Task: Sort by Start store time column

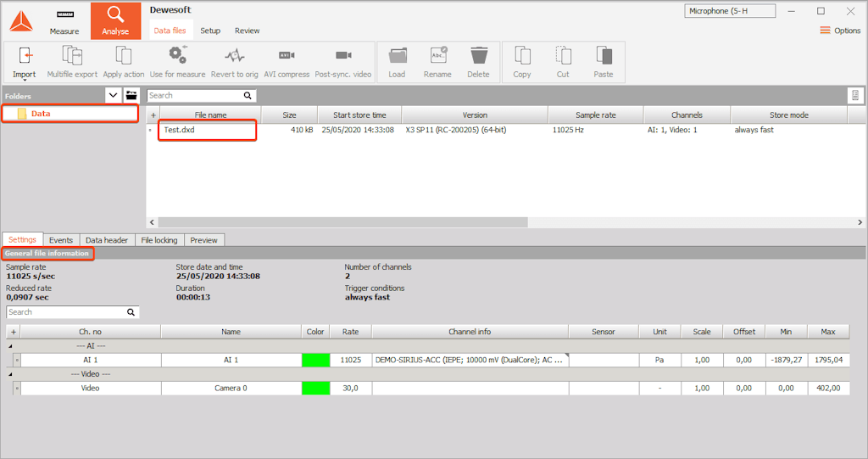Action: coord(359,115)
